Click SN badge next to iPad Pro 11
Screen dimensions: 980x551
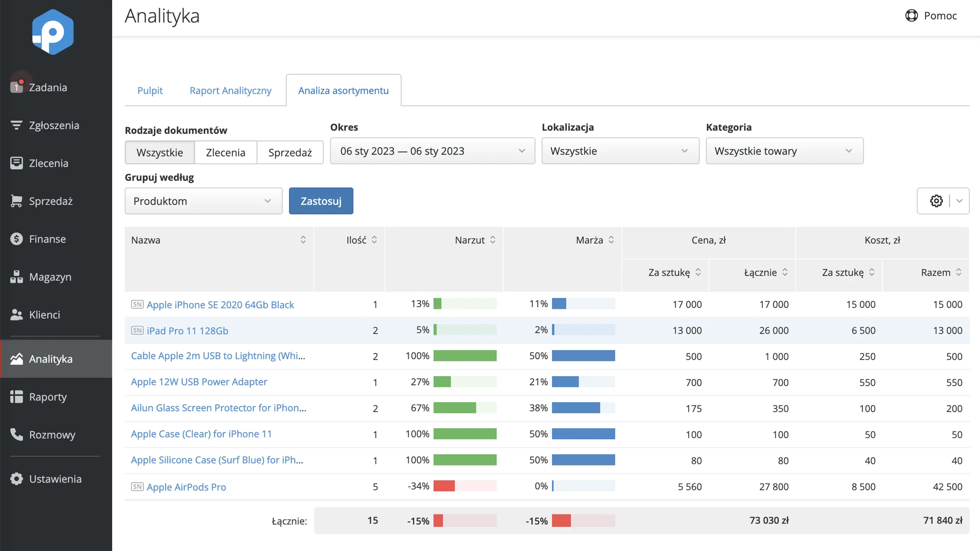137,331
